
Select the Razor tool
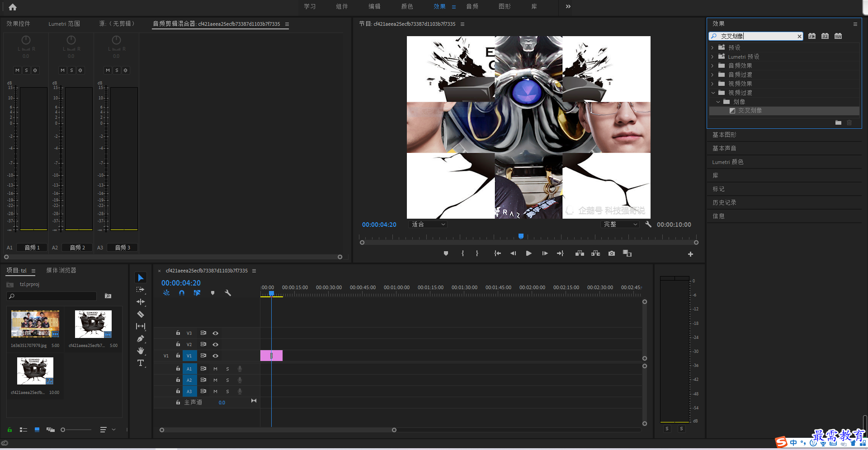tap(141, 314)
